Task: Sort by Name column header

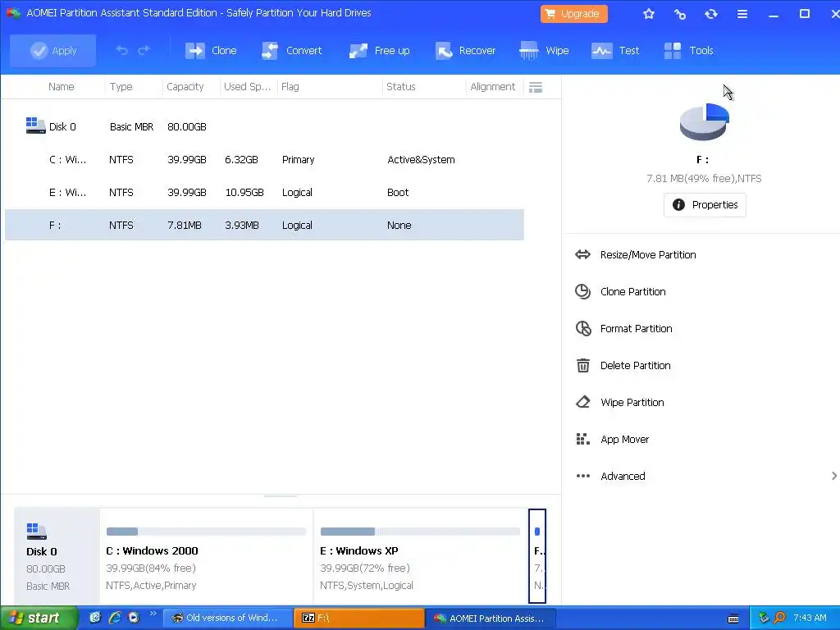Action: point(61,87)
